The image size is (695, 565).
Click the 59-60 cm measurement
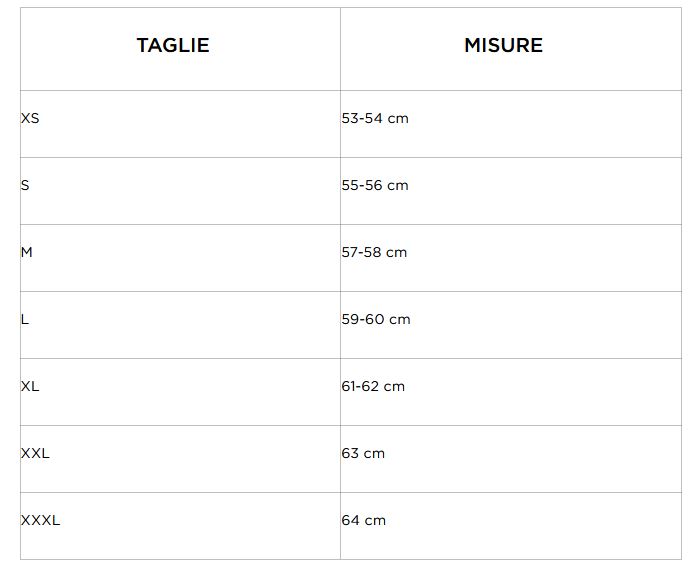[x=376, y=319]
